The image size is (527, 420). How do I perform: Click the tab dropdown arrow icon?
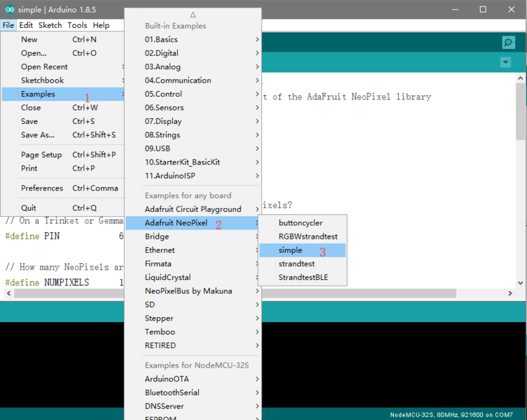click(x=505, y=63)
